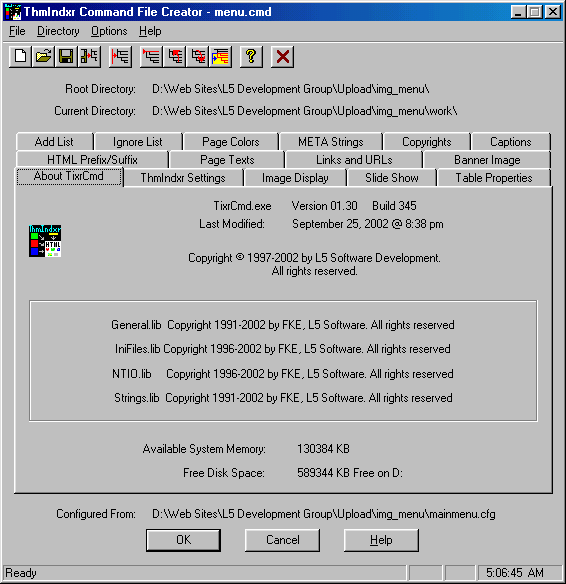
Task: Open the ThmIndxr Settings tab
Action: 183,178
